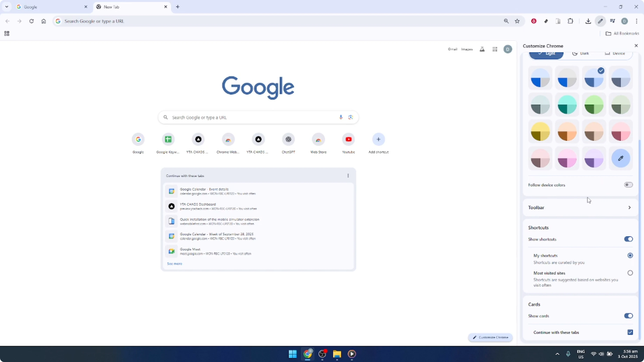644x362 pixels.
Task: Pick a custom theme color with the eyedropper
Action: coord(621,158)
